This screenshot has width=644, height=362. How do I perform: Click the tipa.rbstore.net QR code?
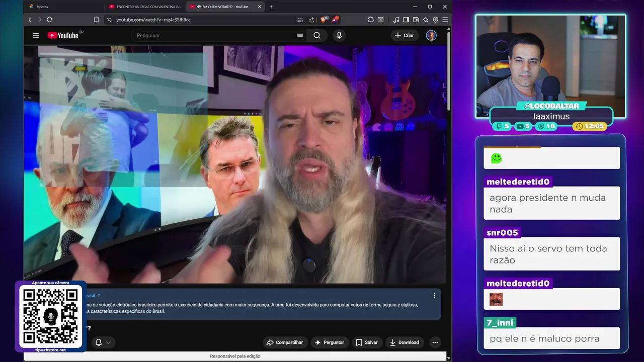pyautogui.click(x=50, y=316)
